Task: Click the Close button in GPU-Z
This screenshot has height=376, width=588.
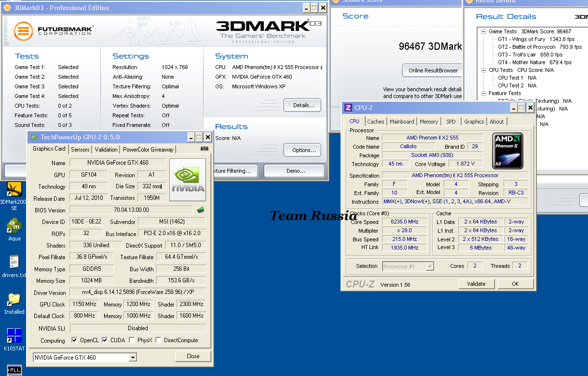Action: point(193,356)
